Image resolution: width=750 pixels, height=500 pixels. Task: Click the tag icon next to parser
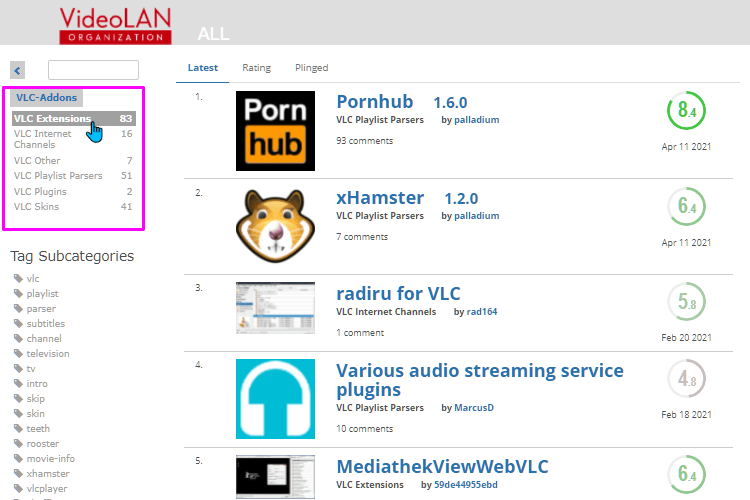pyautogui.click(x=19, y=309)
